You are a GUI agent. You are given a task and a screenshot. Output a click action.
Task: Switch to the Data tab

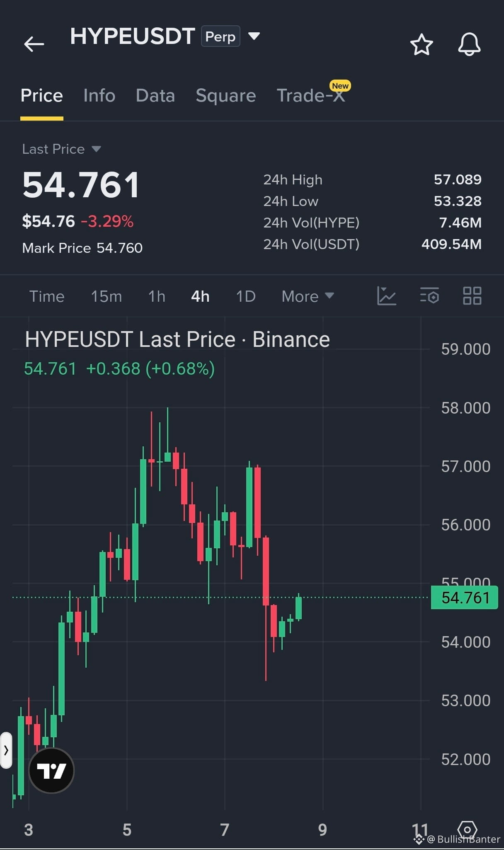click(x=155, y=96)
